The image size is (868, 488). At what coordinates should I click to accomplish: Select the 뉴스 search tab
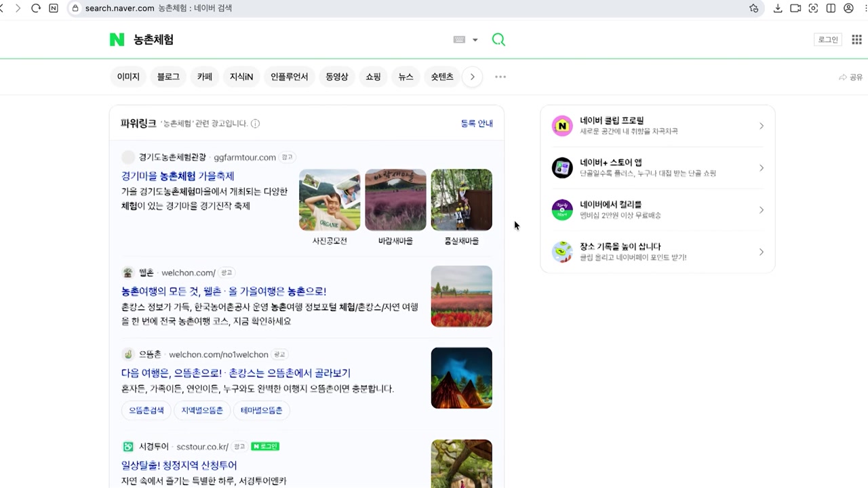[406, 77]
